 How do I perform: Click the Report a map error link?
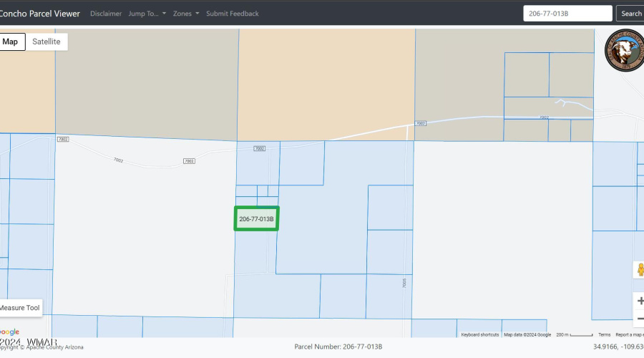click(x=630, y=334)
